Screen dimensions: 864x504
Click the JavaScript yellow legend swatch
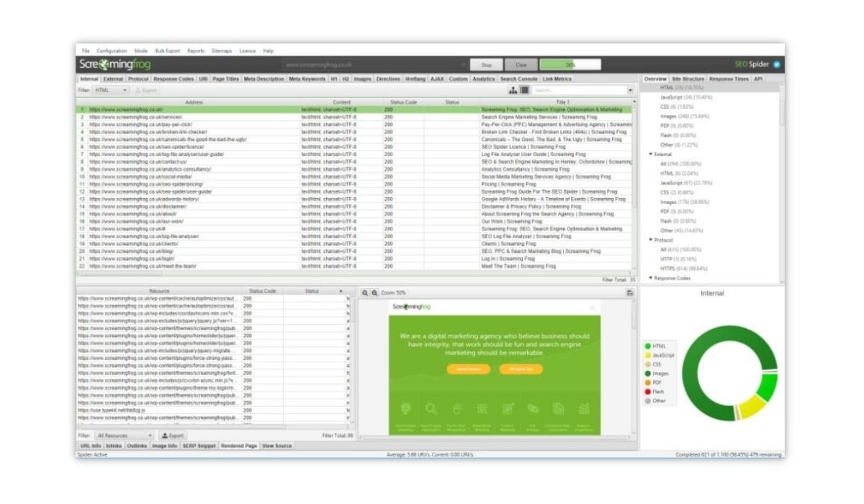pyautogui.click(x=648, y=355)
